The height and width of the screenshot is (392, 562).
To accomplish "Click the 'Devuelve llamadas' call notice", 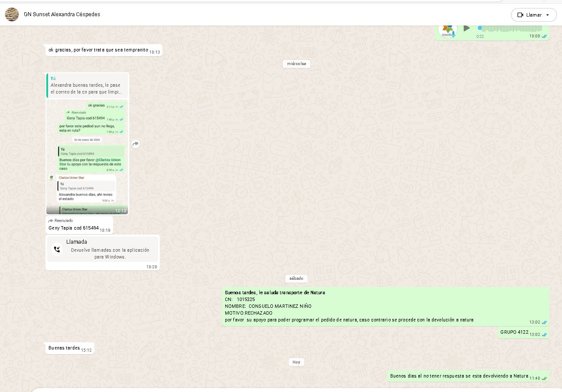I will tap(110, 253).
